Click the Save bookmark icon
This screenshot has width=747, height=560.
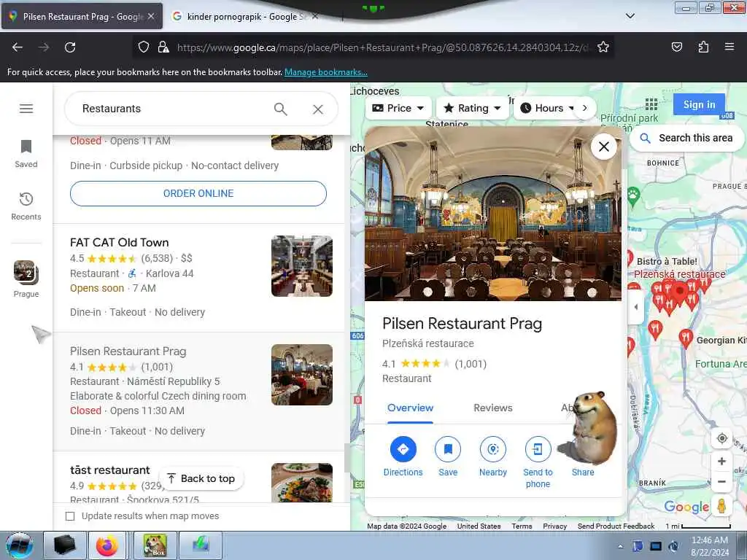click(448, 449)
